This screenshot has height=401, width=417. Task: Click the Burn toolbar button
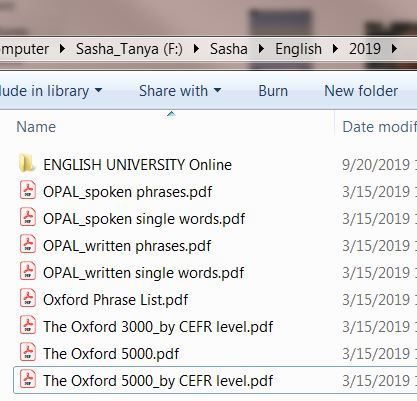(x=273, y=91)
